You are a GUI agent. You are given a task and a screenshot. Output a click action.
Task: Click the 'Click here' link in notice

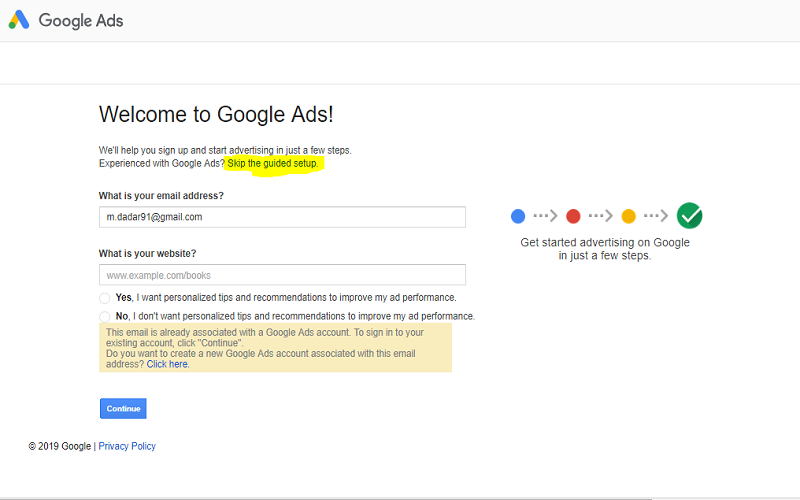tap(167, 364)
